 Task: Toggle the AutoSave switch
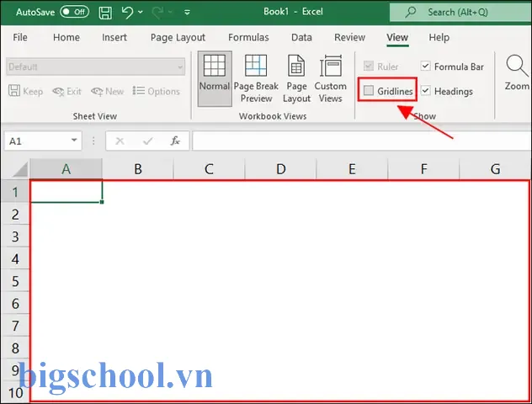coord(74,13)
